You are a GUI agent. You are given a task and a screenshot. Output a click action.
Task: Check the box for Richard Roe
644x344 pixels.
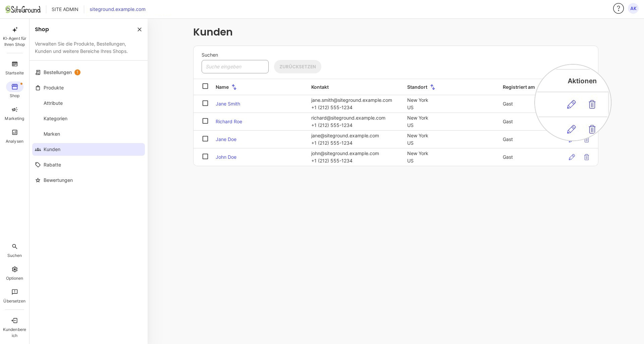pos(205,121)
